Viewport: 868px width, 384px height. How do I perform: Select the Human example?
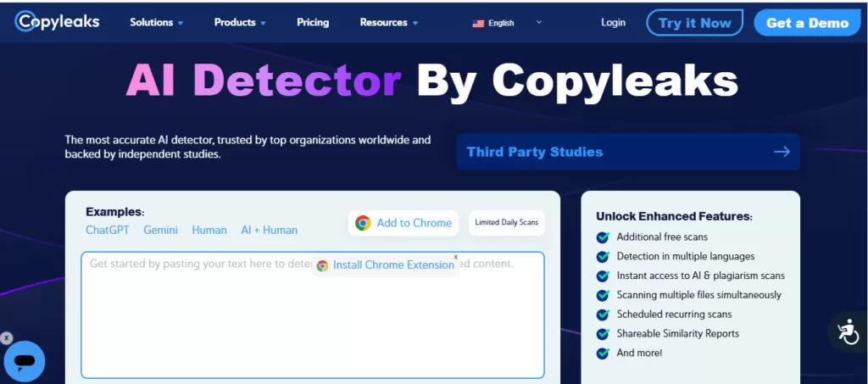(x=209, y=231)
